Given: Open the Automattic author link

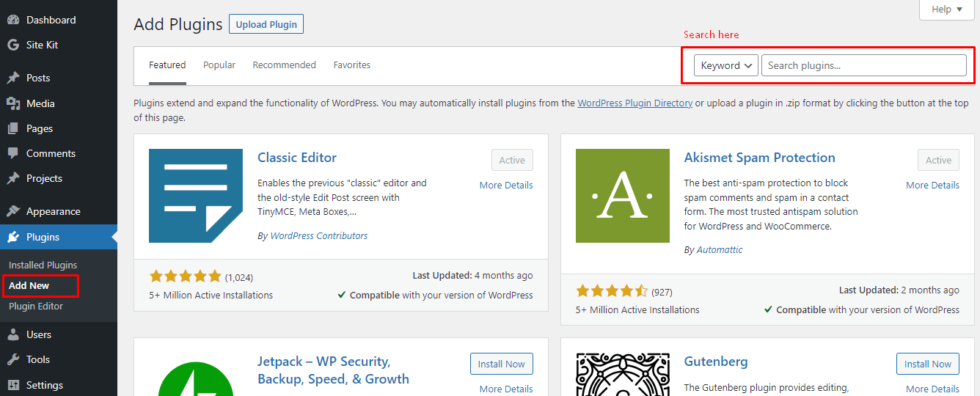Looking at the screenshot, I should 720,250.
